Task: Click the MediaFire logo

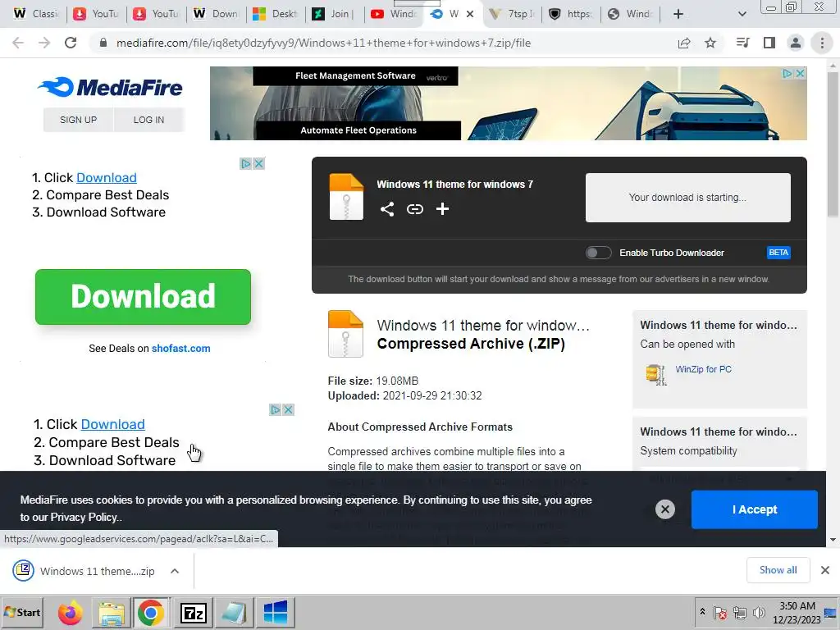Action: point(110,87)
